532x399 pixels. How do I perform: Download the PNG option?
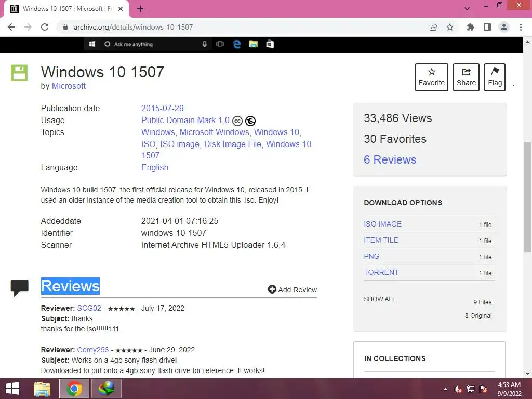point(371,256)
